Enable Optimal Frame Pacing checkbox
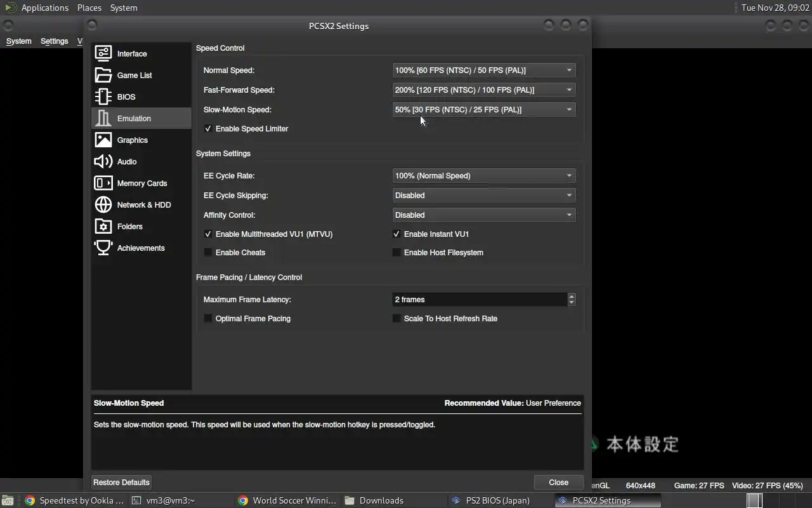 [208, 318]
